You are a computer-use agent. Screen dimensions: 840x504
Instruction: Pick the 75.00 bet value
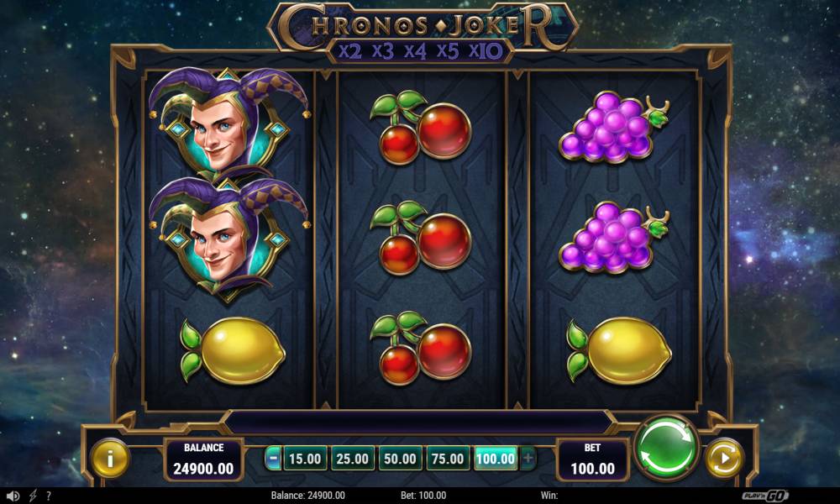(448, 459)
